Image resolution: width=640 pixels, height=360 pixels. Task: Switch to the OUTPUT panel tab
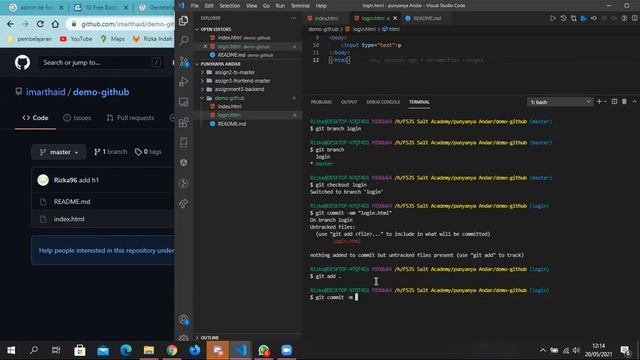coord(349,102)
